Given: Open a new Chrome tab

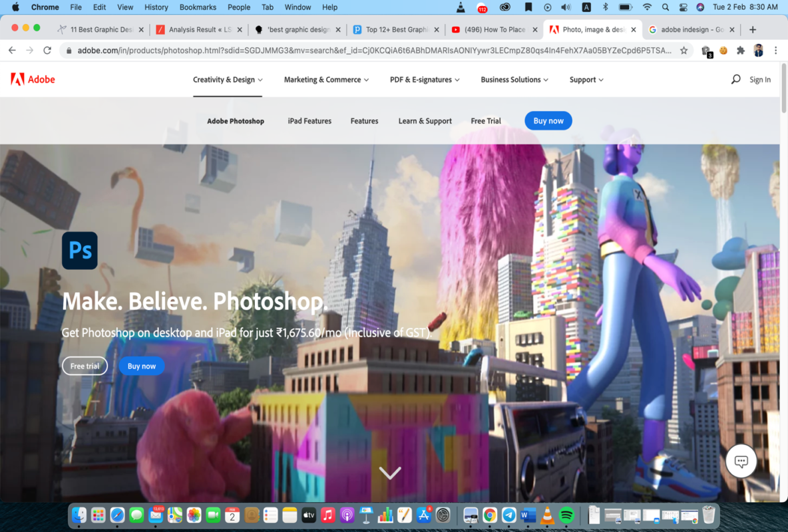Looking at the screenshot, I should [752, 30].
